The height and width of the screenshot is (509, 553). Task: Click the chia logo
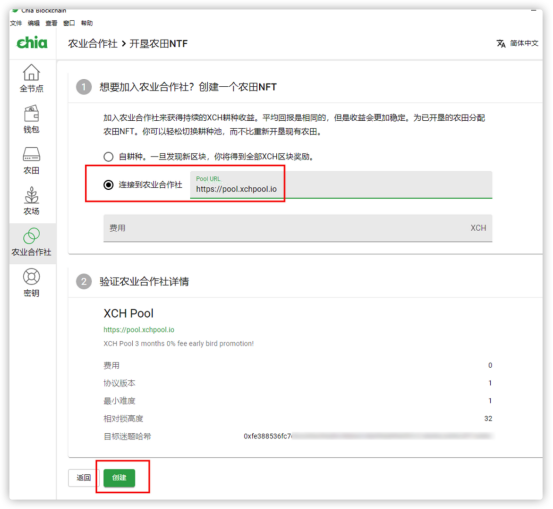tap(32, 43)
